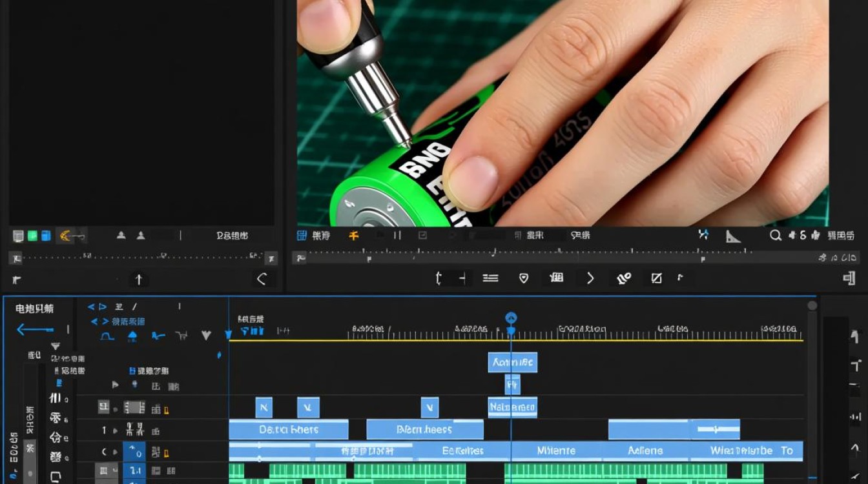Click the right chevron play button in transport bar
Viewport: 868px width, 484px height.
[590, 278]
